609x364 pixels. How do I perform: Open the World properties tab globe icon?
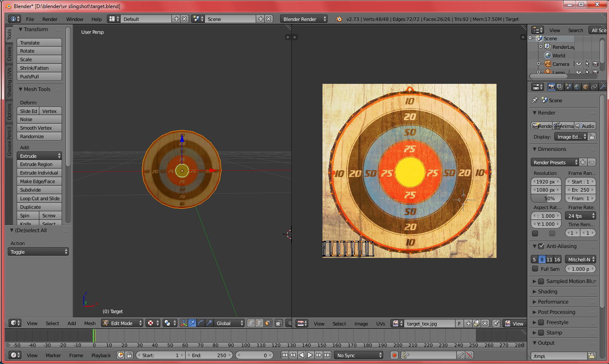577,87
